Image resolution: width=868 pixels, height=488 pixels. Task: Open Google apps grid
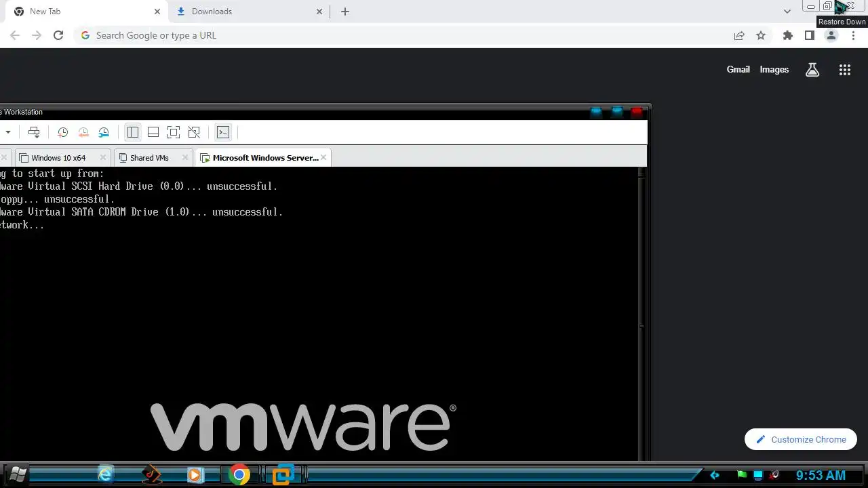pos(844,69)
